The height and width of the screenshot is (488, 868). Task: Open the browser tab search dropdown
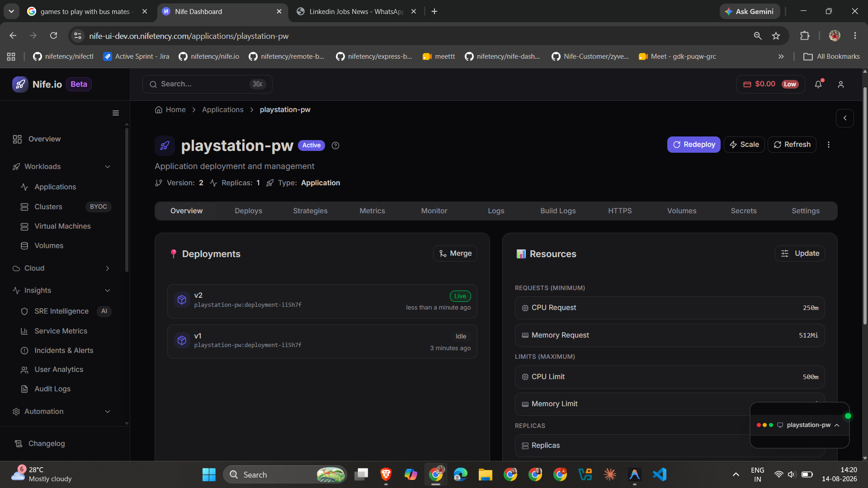(11, 11)
